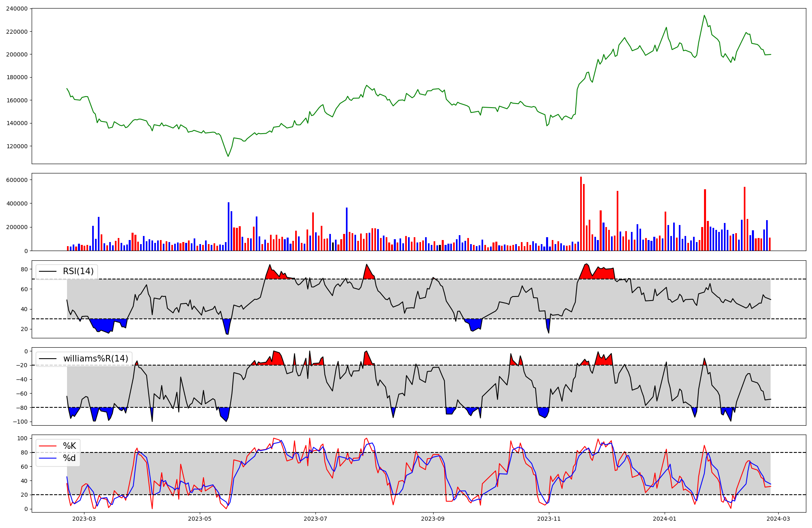Click the tallest blue volume bar in May 2023

pyautogui.click(x=229, y=226)
